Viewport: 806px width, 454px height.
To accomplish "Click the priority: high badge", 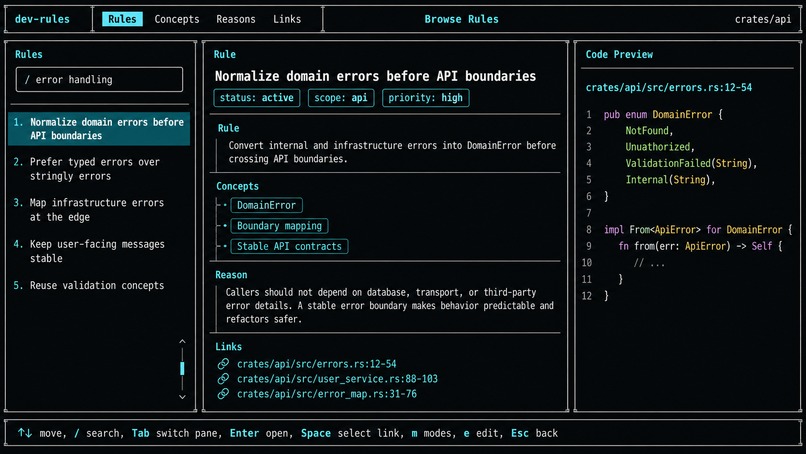I will [426, 98].
